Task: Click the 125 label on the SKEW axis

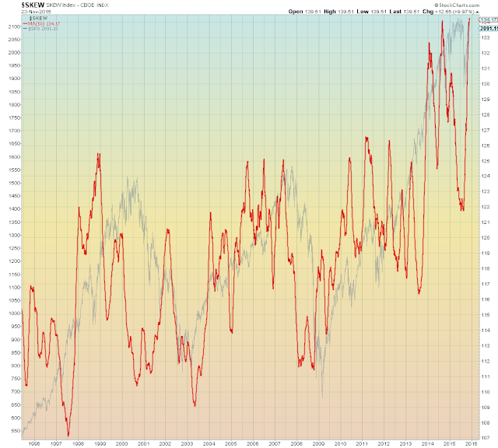Action: pos(485,161)
